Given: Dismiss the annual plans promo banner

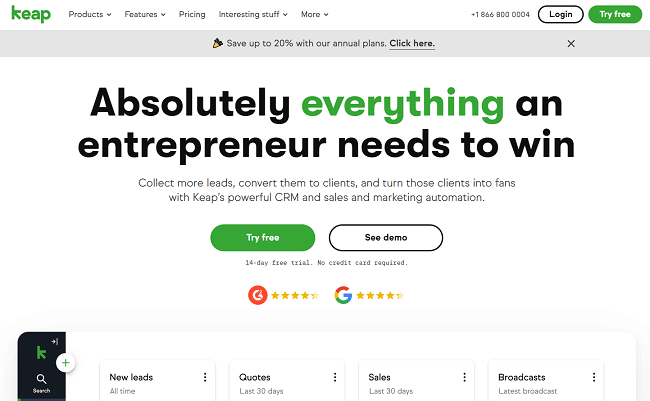Looking at the screenshot, I should coord(571,44).
